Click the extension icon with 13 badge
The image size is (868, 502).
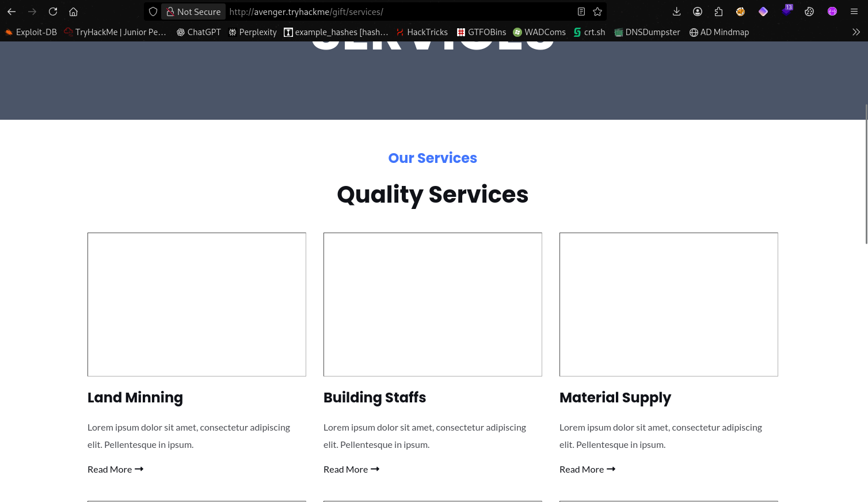click(786, 12)
